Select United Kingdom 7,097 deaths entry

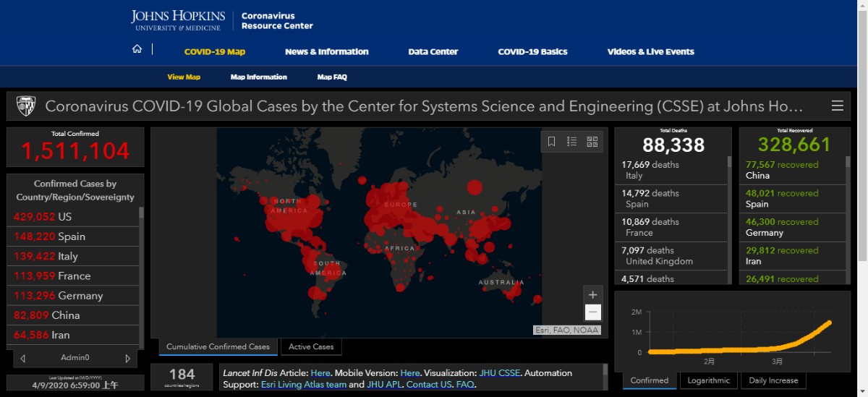671,256
